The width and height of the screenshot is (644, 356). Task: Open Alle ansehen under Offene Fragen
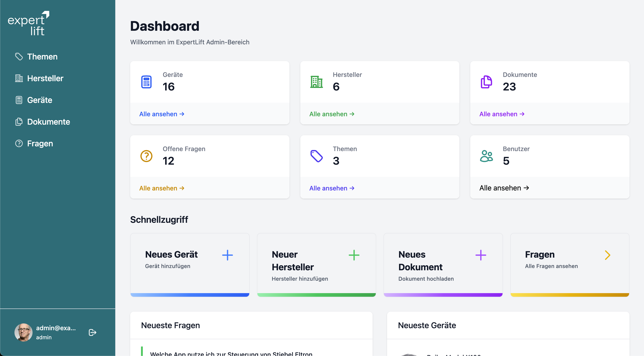[162, 188]
